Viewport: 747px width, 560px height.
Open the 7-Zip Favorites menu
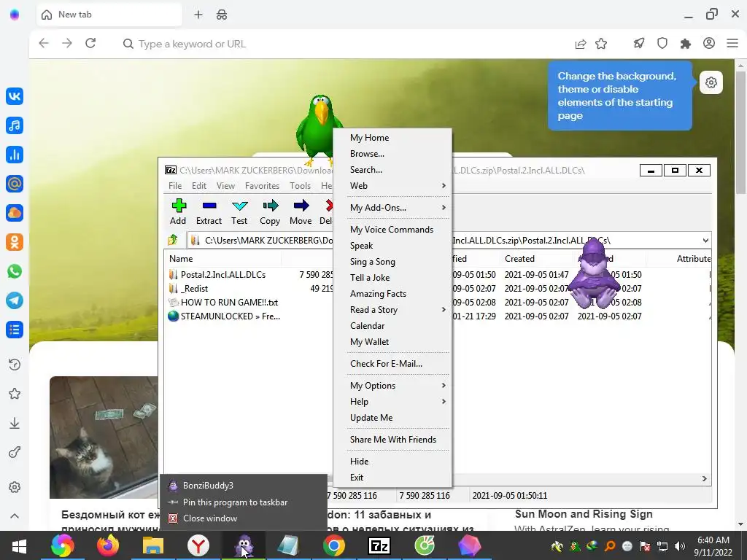262,186
